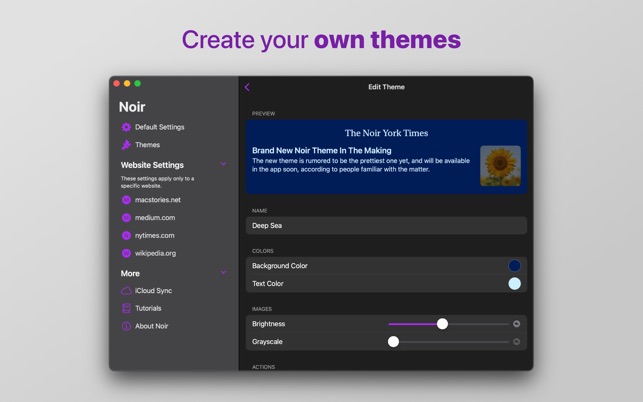643x402 pixels.
Task: Open Default Settings via gear icon
Action: (126, 127)
